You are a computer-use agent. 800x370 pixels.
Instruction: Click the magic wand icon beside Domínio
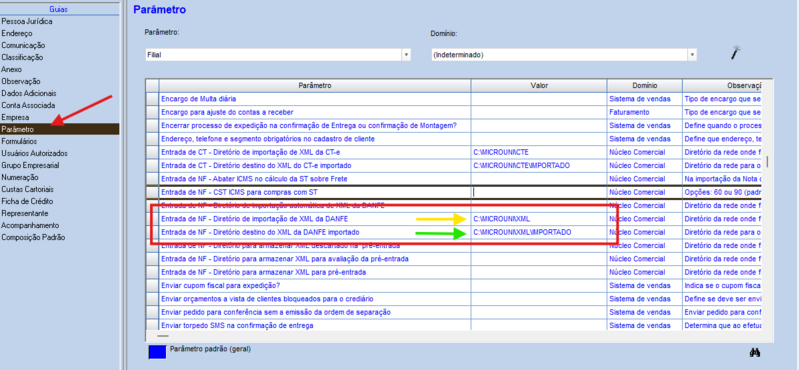tap(735, 53)
